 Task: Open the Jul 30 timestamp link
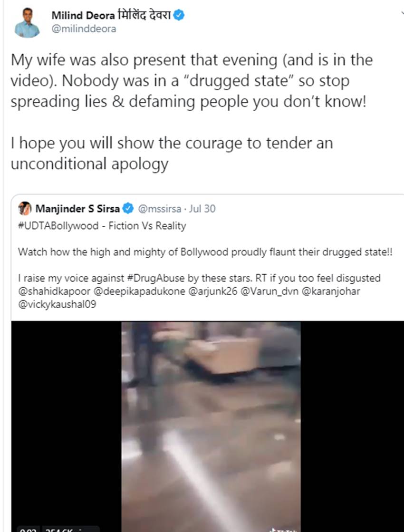click(202, 209)
